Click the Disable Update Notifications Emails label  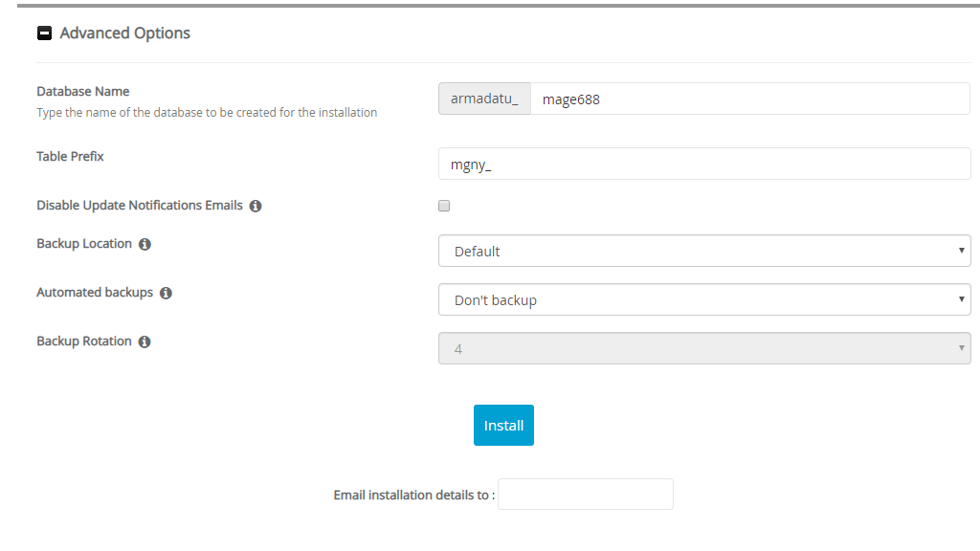pos(140,206)
